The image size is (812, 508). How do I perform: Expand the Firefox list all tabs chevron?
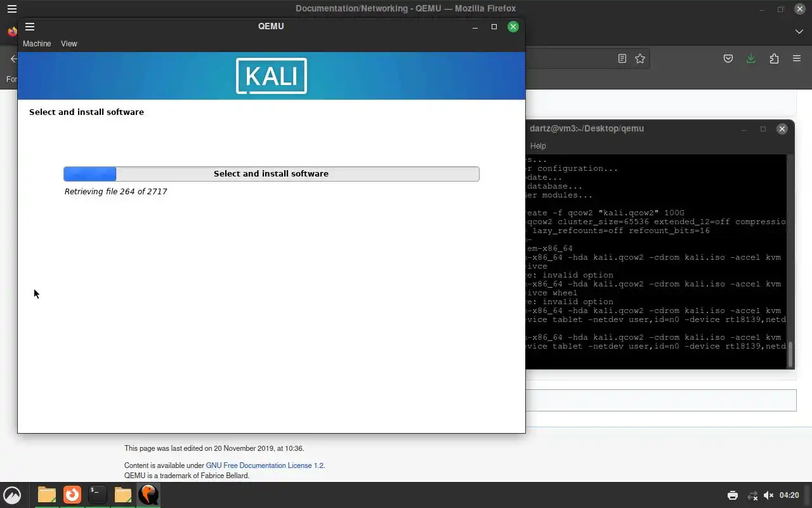coord(799,31)
